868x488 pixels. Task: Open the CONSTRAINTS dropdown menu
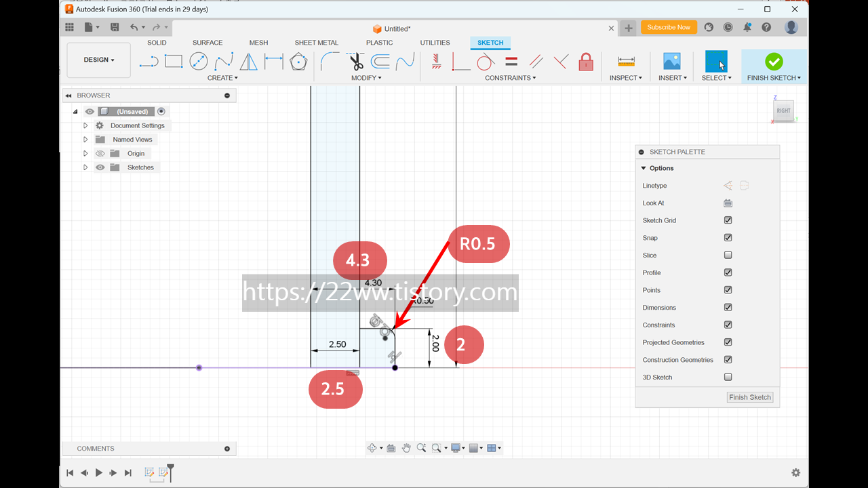pyautogui.click(x=511, y=78)
